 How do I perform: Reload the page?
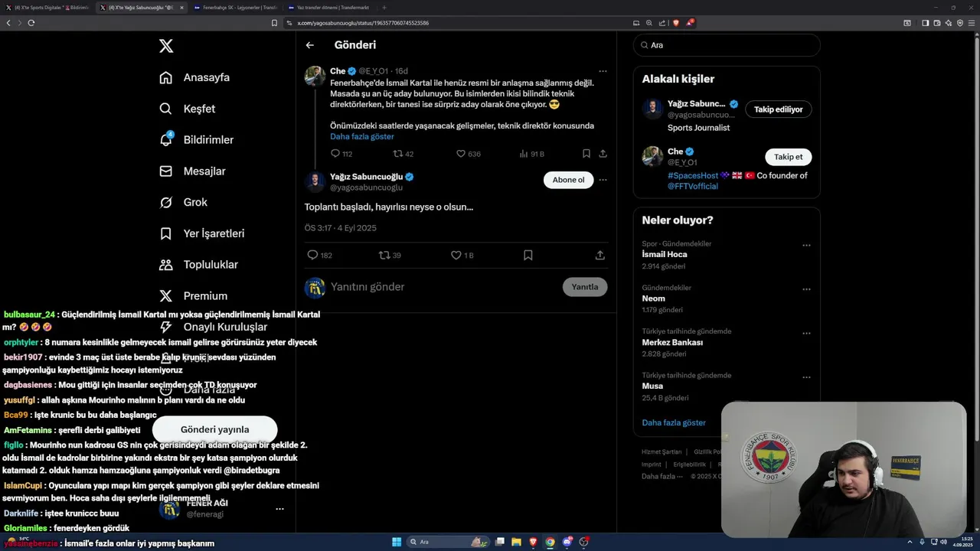[31, 23]
